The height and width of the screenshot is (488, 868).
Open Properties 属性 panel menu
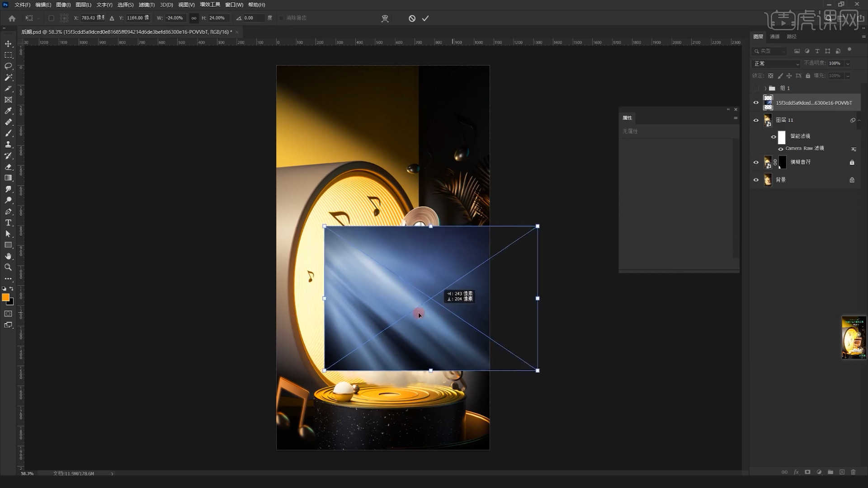(x=736, y=118)
